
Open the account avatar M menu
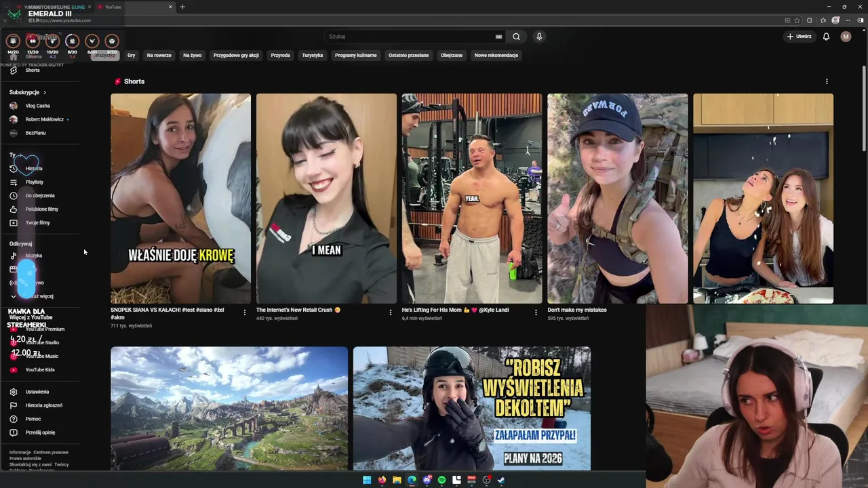click(x=846, y=37)
